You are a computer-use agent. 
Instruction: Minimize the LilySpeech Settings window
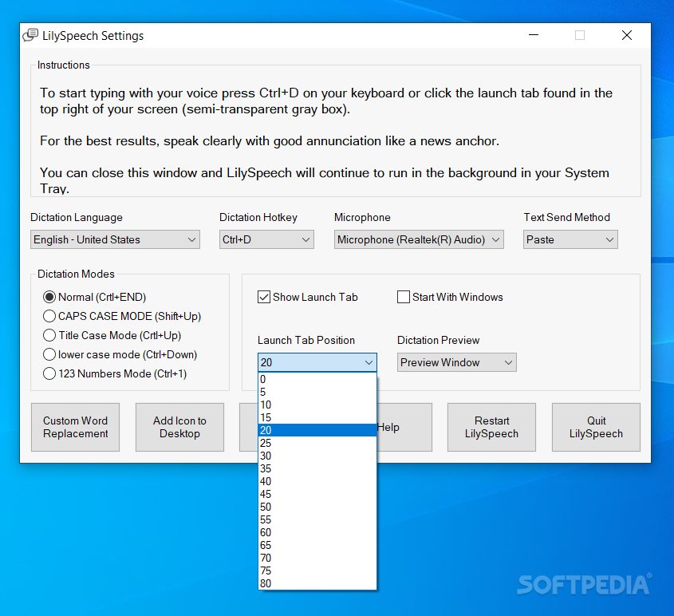pyautogui.click(x=534, y=35)
